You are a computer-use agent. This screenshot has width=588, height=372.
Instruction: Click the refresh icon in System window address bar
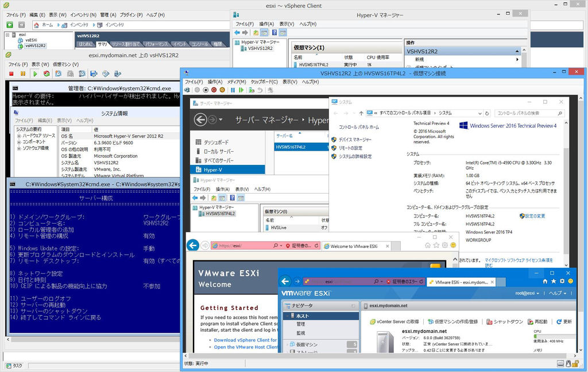pos(487,113)
